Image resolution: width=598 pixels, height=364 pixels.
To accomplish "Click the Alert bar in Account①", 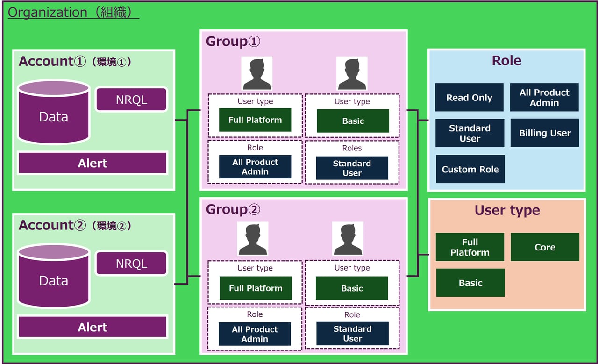I will coord(93,163).
